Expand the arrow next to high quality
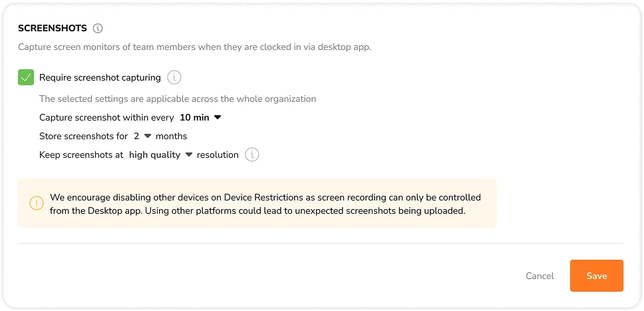This screenshot has width=644, height=311. [189, 155]
